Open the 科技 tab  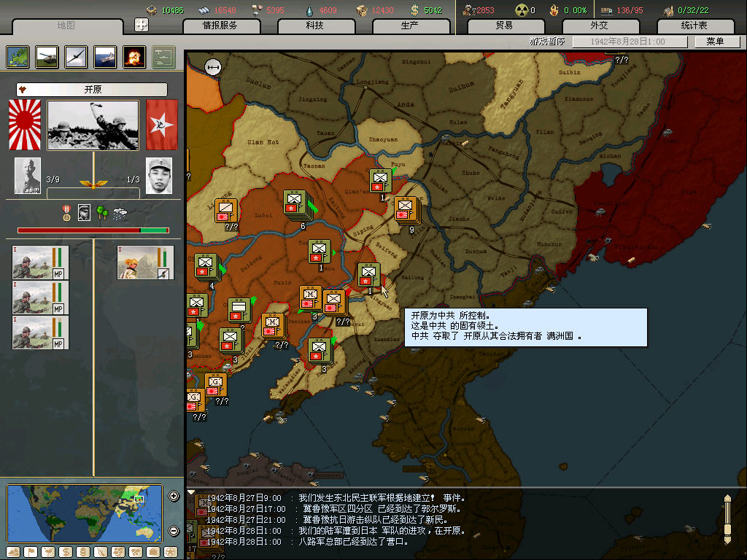[x=315, y=26]
